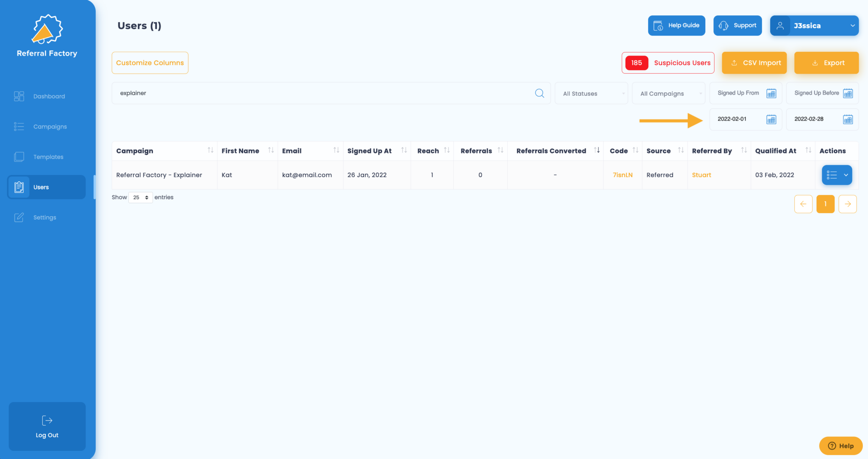The height and width of the screenshot is (459, 868).
Task: Sort by Referrals Converted arrows
Action: click(x=597, y=150)
